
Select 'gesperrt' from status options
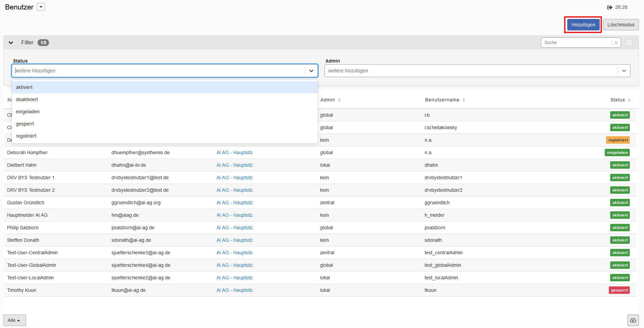(x=25, y=124)
